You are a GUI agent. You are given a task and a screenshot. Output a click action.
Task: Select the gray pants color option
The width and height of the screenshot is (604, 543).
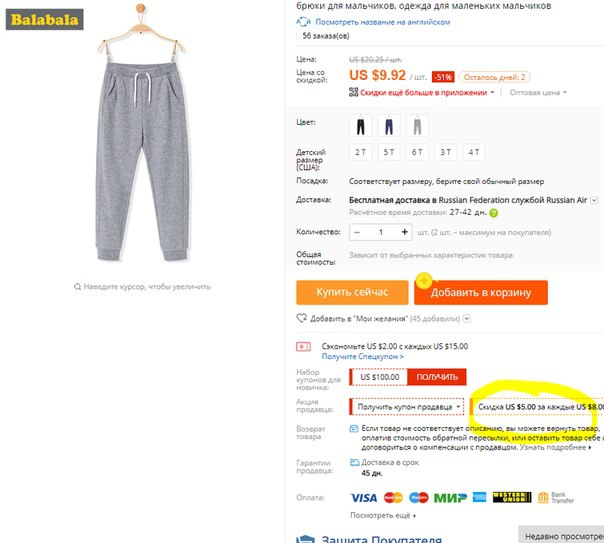coord(417,126)
